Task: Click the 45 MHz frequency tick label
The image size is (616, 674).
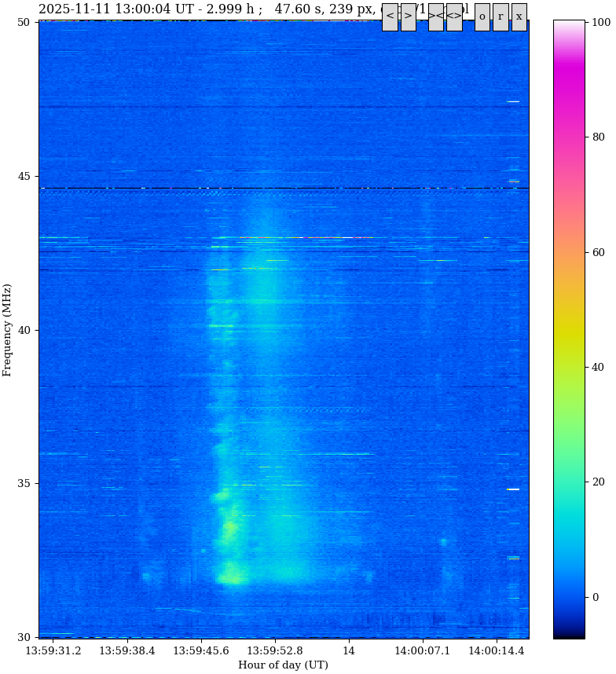Action: (24, 177)
